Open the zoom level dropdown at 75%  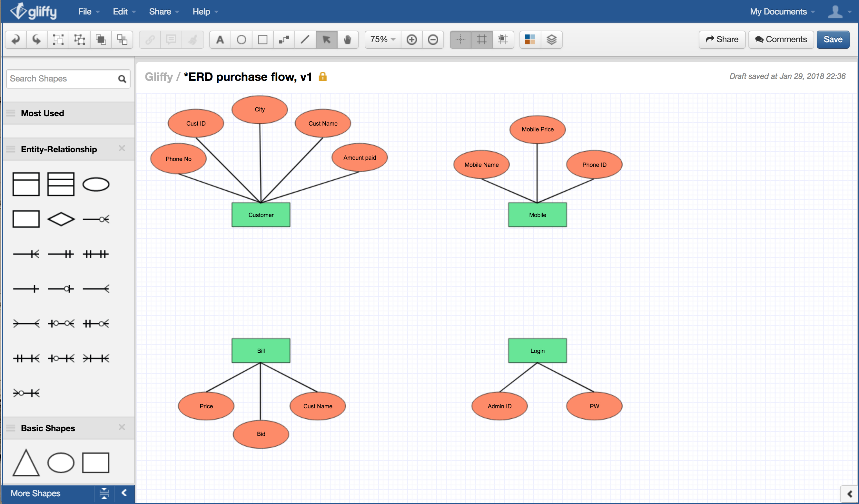click(382, 39)
